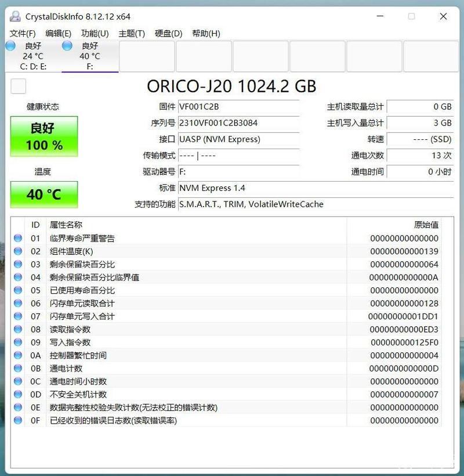This screenshot has height=476, width=464.
Task: Click status orb for attribute 0C 通电时间小时数
Action: coord(18,381)
